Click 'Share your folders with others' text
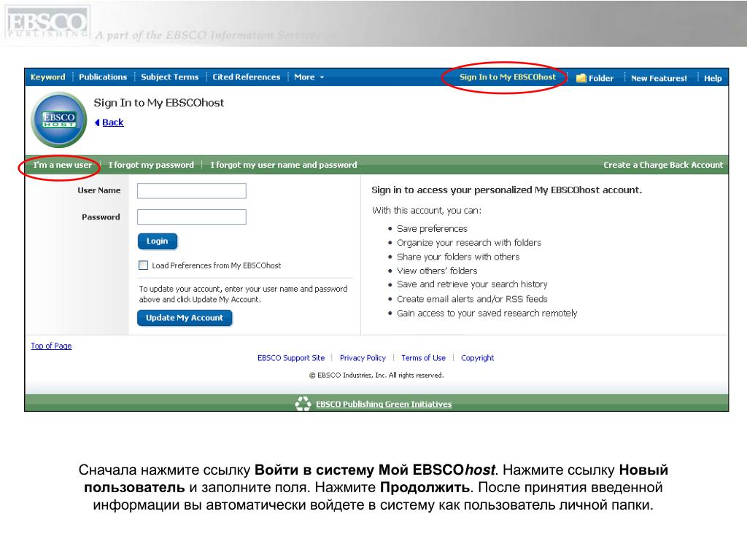747x560 pixels. coord(458,257)
